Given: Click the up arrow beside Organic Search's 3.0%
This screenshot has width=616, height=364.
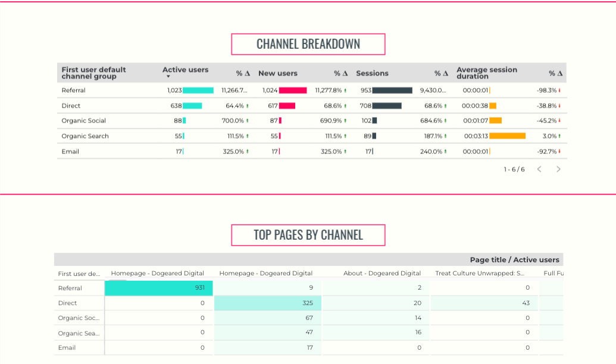Looking at the screenshot, I should click(x=560, y=136).
